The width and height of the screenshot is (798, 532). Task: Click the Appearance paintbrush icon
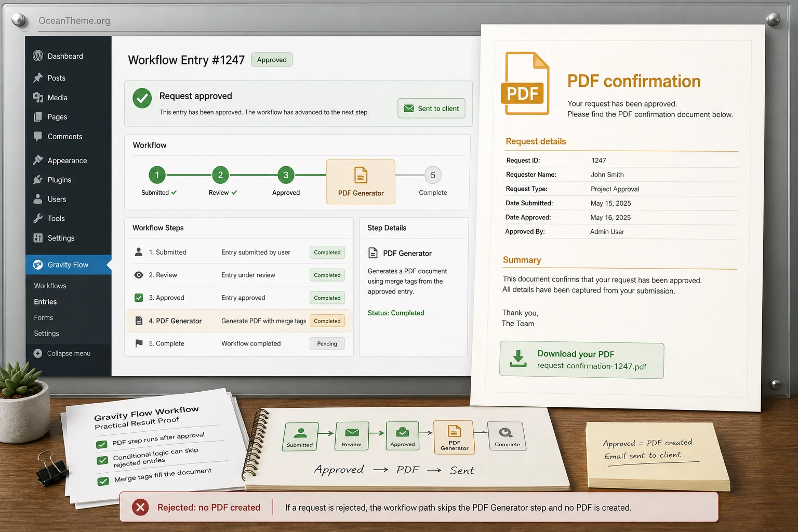coord(38,160)
